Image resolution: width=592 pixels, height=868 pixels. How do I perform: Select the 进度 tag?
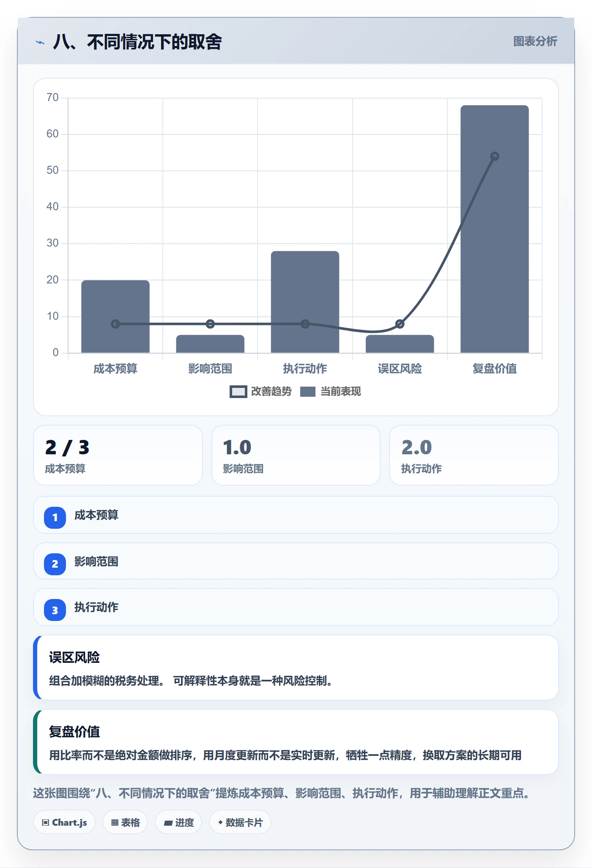(x=178, y=822)
